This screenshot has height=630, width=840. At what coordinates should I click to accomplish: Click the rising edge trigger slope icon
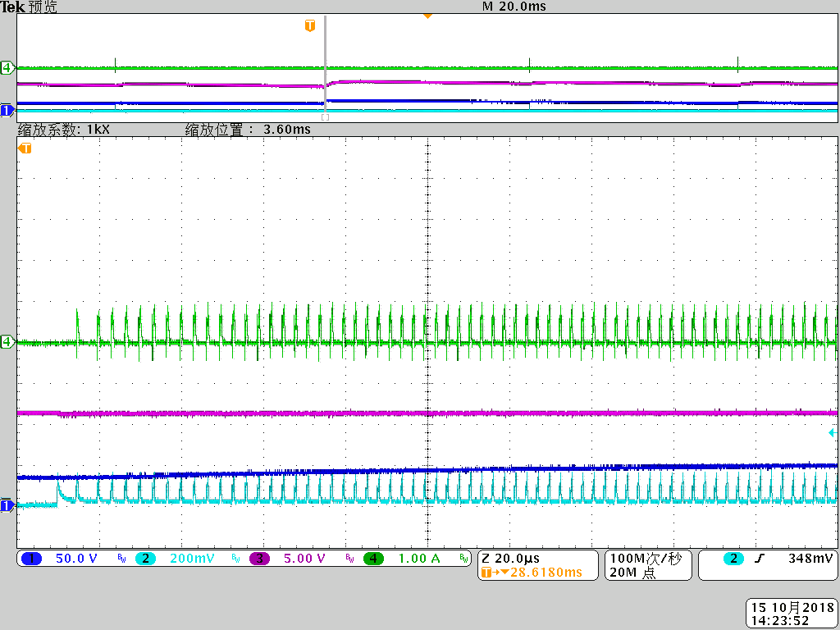[759, 558]
